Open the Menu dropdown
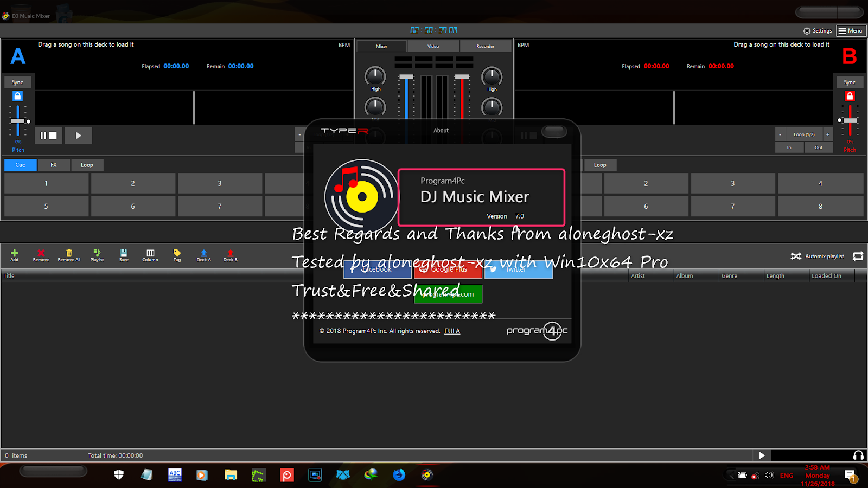 tap(851, 30)
